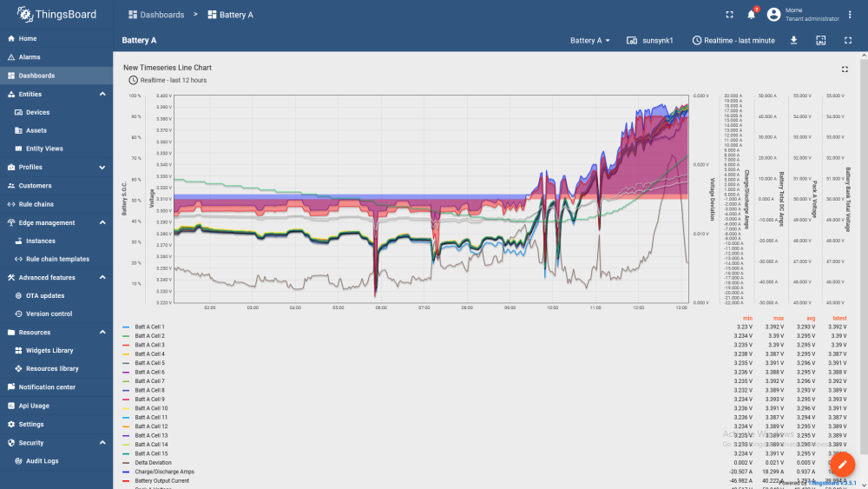Open the Realtime - last minute time window
Image resolution: width=868 pixels, height=489 pixels.
(x=733, y=41)
